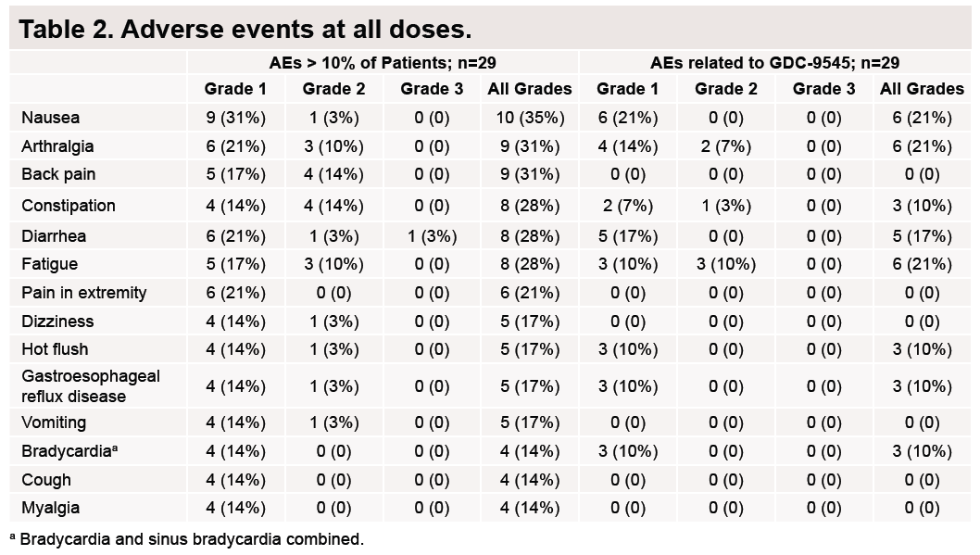
Task: Click the Myalgia row label
Action: [x=51, y=508]
